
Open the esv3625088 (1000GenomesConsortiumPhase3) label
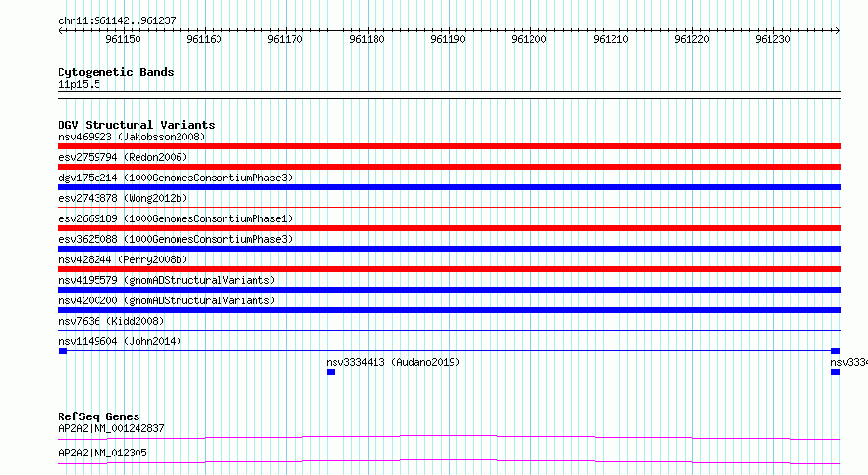(176, 239)
